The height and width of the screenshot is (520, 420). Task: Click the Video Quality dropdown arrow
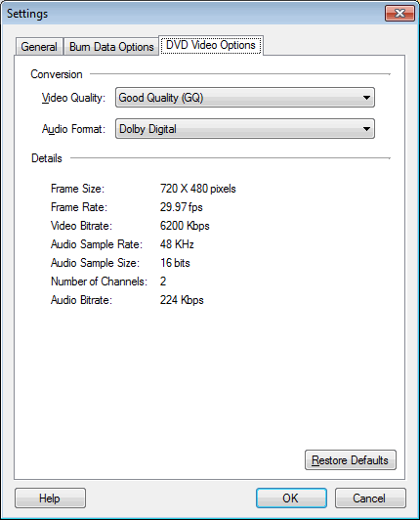coord(366,98)
